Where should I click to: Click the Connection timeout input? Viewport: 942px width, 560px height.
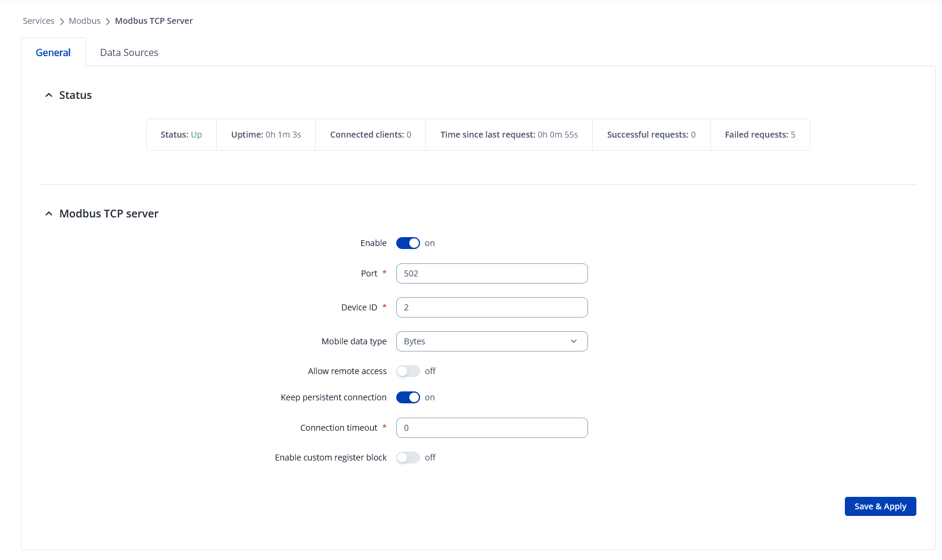pyautogui.click(x=492, y=428)
